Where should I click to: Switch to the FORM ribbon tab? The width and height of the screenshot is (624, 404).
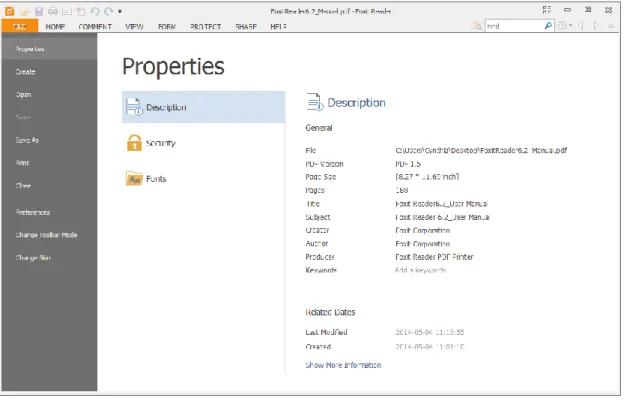(167, 27)
